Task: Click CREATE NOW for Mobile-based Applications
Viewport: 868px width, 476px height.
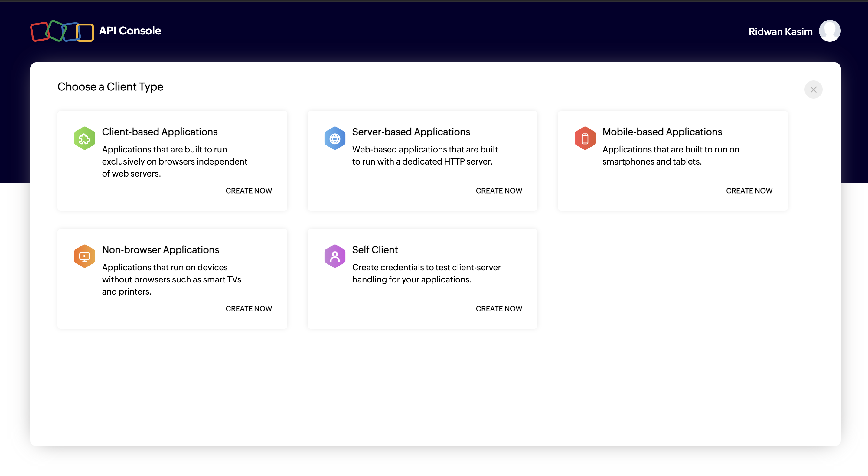Action: pyautogui.click(x=749, y=191)
